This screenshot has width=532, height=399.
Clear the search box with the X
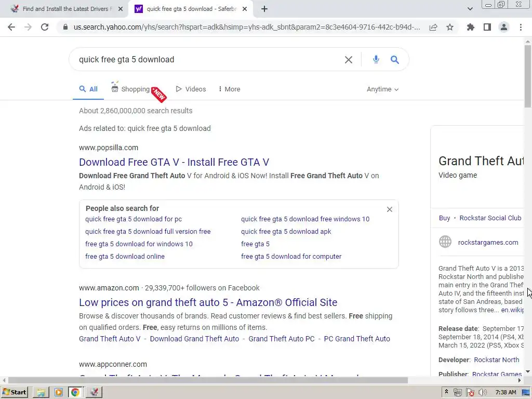(349, 60)
